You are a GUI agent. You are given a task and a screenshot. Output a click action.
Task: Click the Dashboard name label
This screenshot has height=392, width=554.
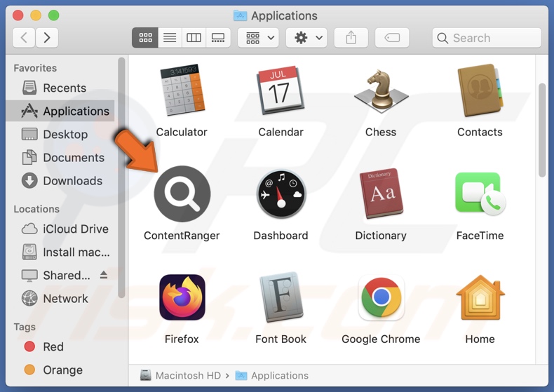click(281, 236)
